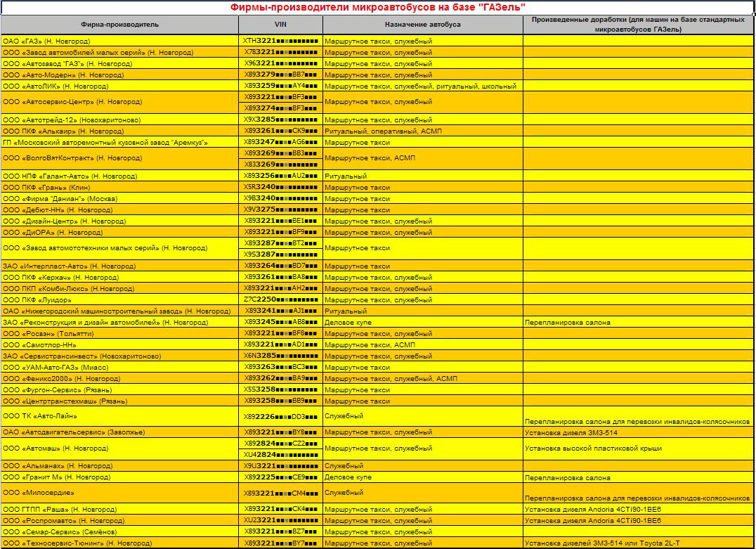Click cell ООО «Завод автомобилей малых серий»
The width and height of the screenshot is (756, 549).
tap(119, 52)
